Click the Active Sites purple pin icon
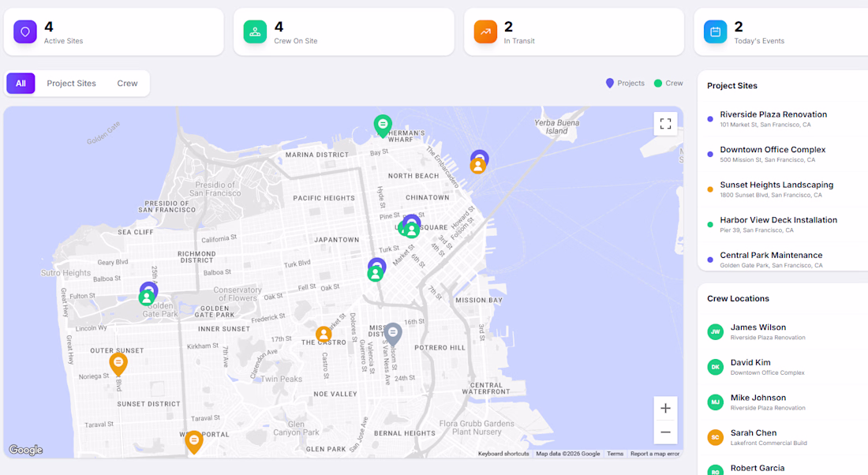Screen dimensions: 868x475 25,32
